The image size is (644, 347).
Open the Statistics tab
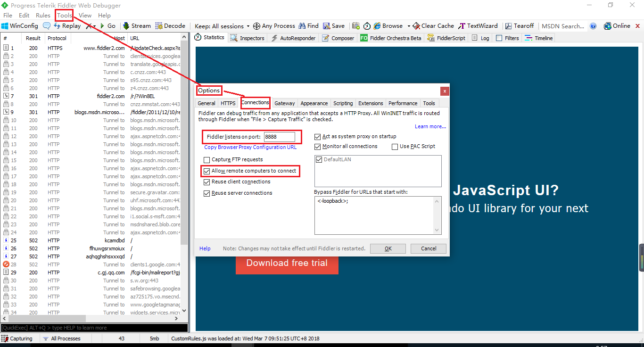[x=210, y=38]
